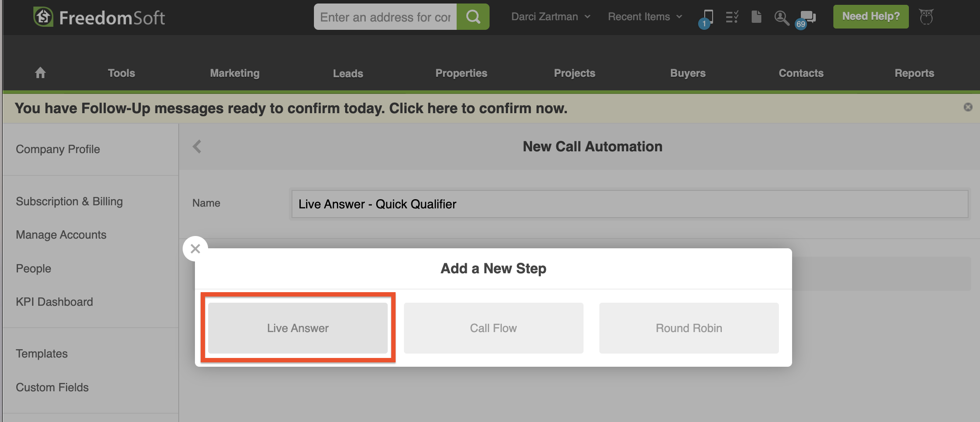Click the document page icon
This screenshot has height=422, width=980.
(x=756, y=17)
